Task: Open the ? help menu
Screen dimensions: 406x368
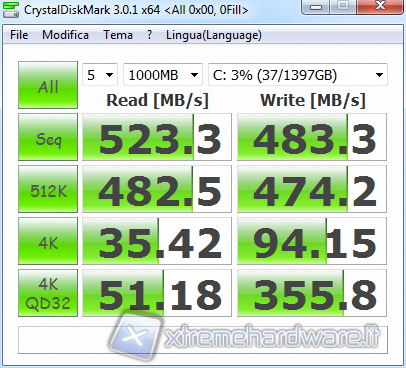Action: pyautogui.click(x=150, y=35)
